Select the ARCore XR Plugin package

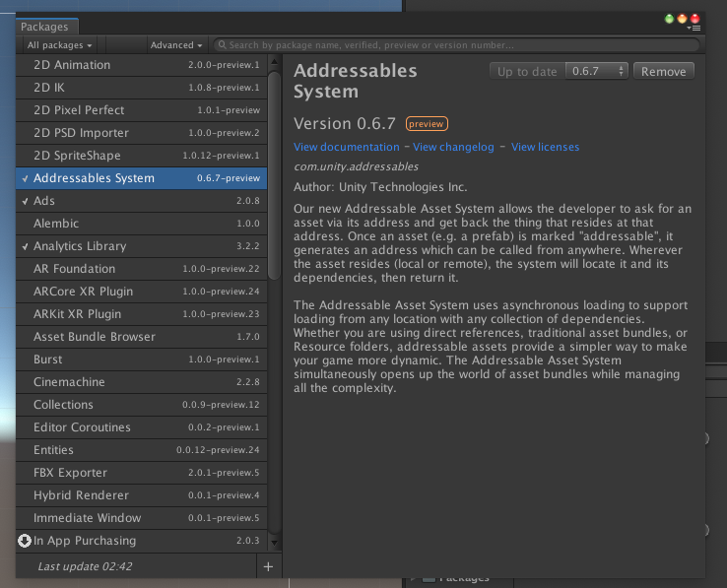(142, 292)
